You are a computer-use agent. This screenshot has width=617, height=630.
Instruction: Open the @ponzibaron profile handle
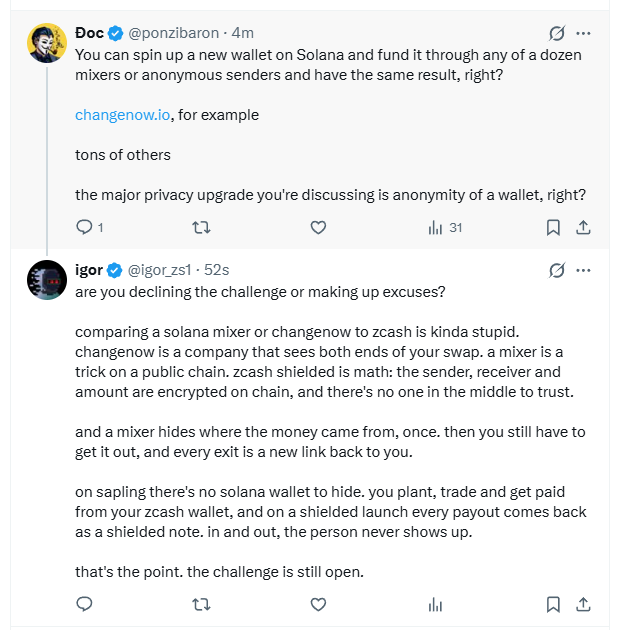point(174,33)
